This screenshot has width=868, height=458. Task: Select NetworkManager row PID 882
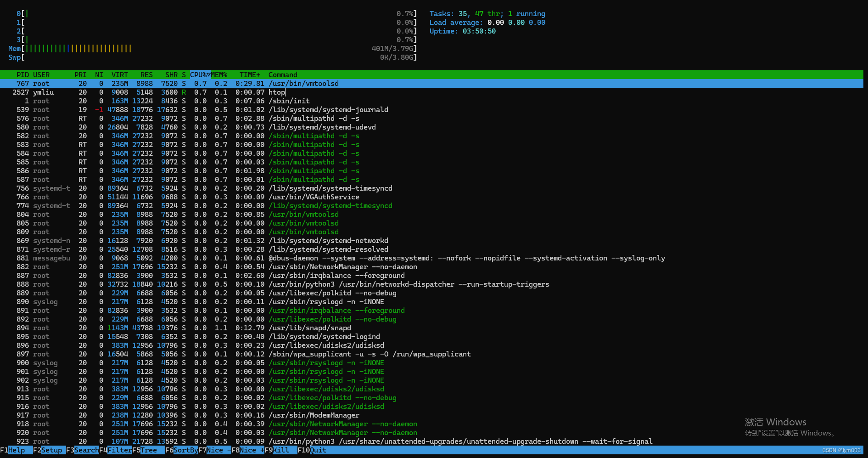pyautogui.click(x=431, y=267)
